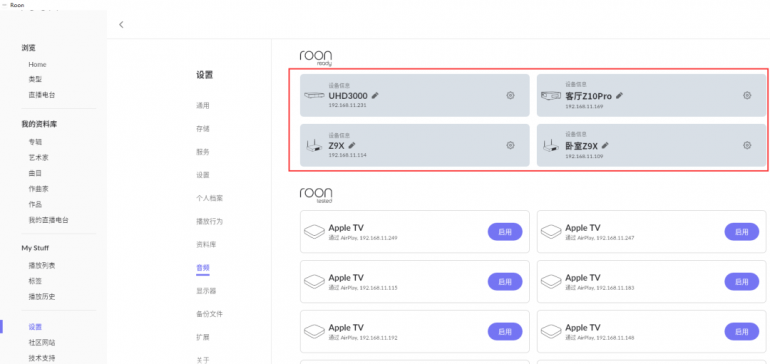Open 播放列表 in the sidebar

pyautogui.click(x=42, y=266)
